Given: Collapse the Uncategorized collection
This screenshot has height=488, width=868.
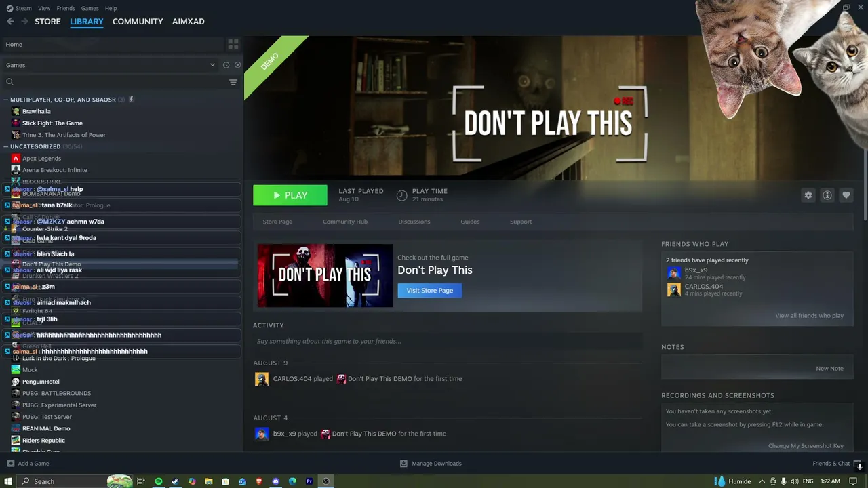Looking at the screenshot, I should [6, 146].
